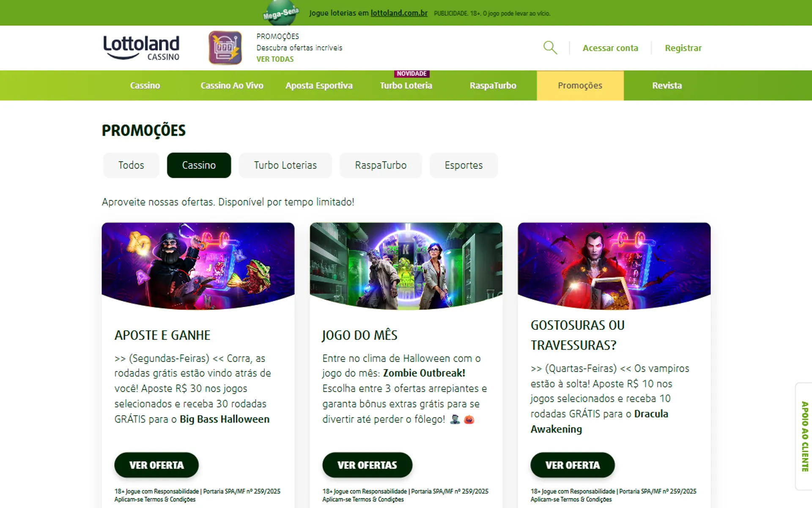Click the Registrar link

[x=683, y=48]
